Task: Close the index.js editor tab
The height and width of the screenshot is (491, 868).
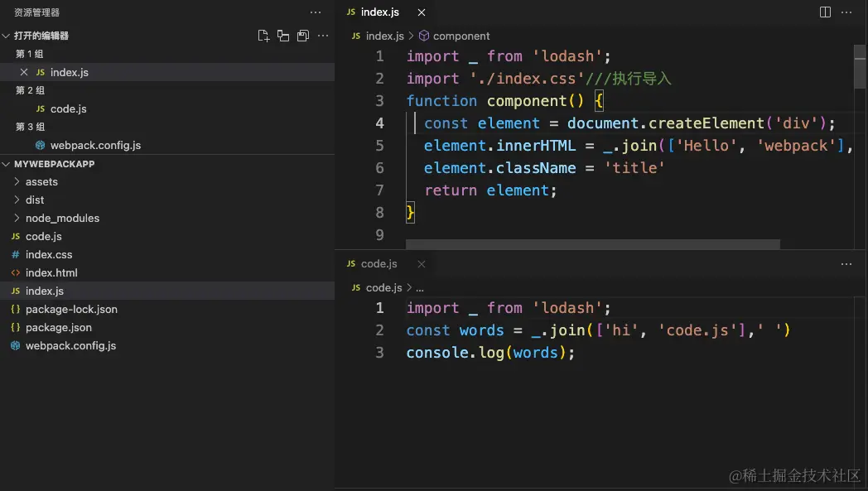Action: [x=422, y=12]
